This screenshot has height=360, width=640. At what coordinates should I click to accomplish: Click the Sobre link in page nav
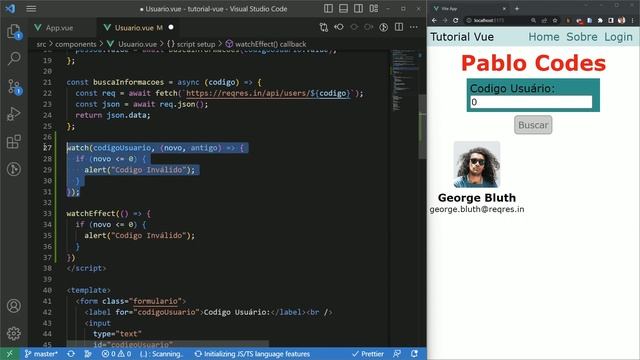pyautogui.click(x=582, y=37)
